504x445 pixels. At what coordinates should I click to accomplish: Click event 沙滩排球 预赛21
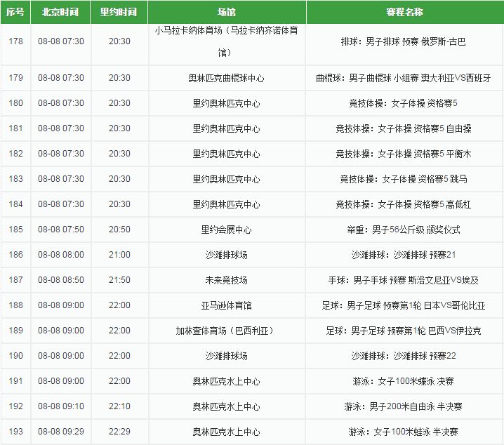click(x=404, y=255)
